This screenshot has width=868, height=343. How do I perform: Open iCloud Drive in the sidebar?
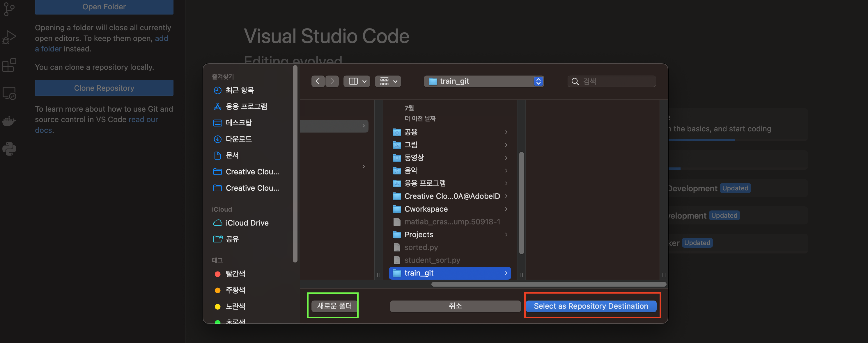tap(247, 223)
